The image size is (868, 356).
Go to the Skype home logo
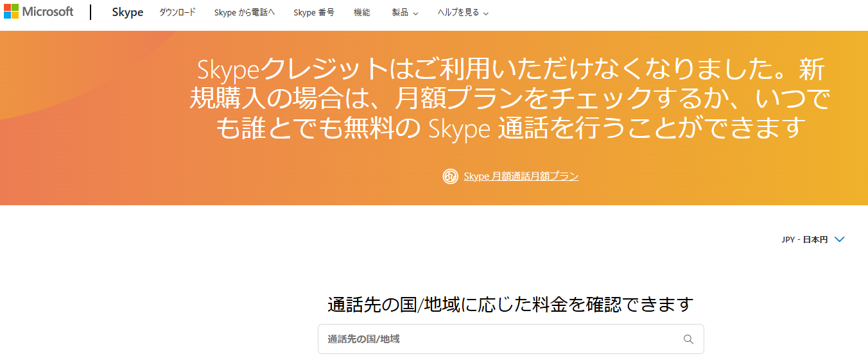128,12
